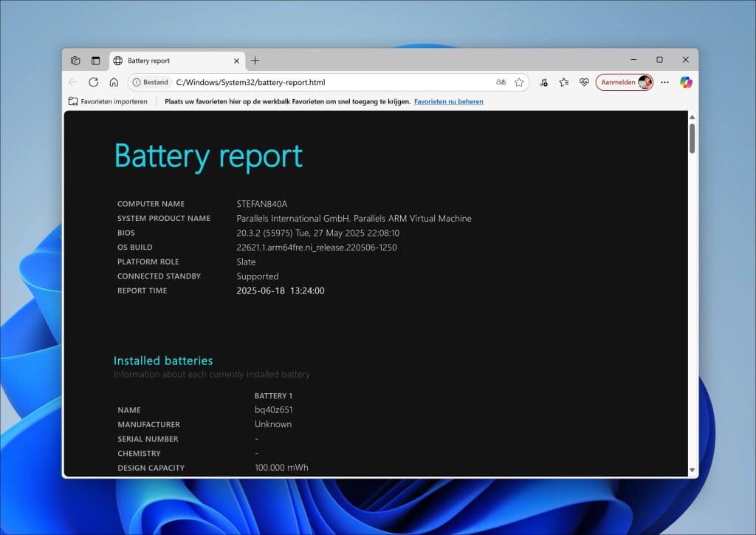Select the battery name bq40z651
The image size is (756, 535).
pyautogui.click(x=274, y=410)
